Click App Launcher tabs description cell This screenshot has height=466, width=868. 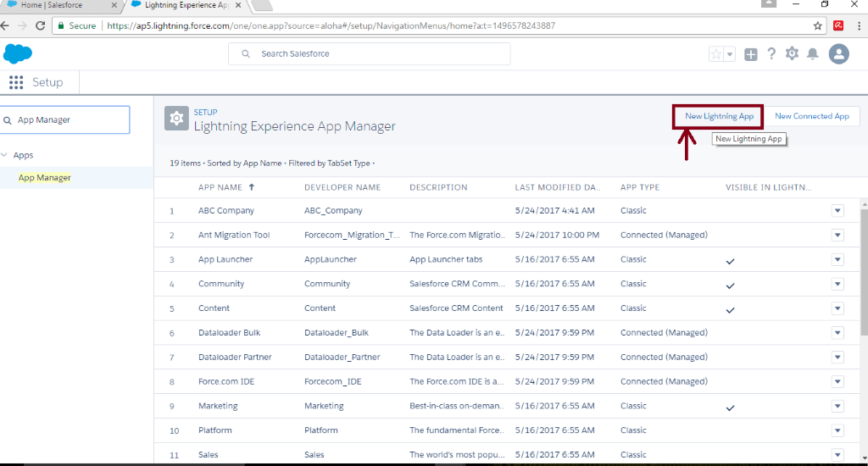click(446, 259)
